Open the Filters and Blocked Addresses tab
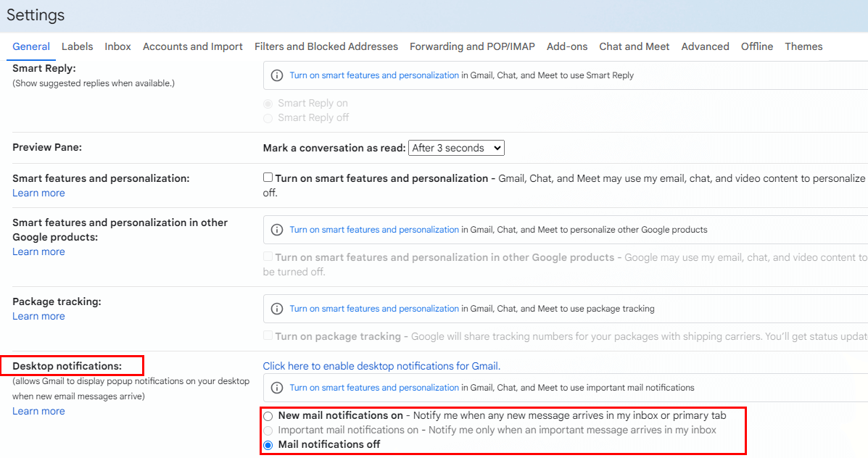The height and width of the screenshot is (458, 868). [326, 46]
